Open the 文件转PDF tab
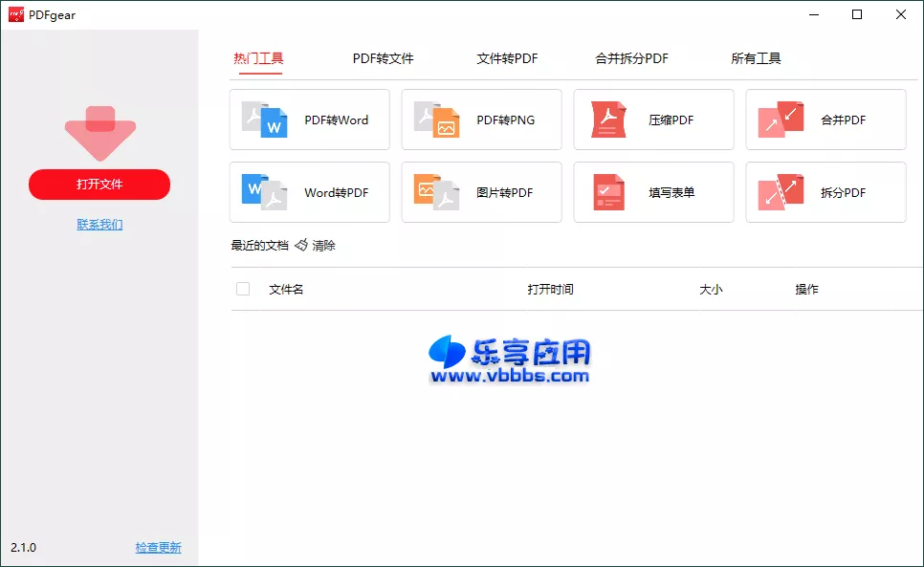This screenshot has width=924, height=567. click(x=508, y=58)
